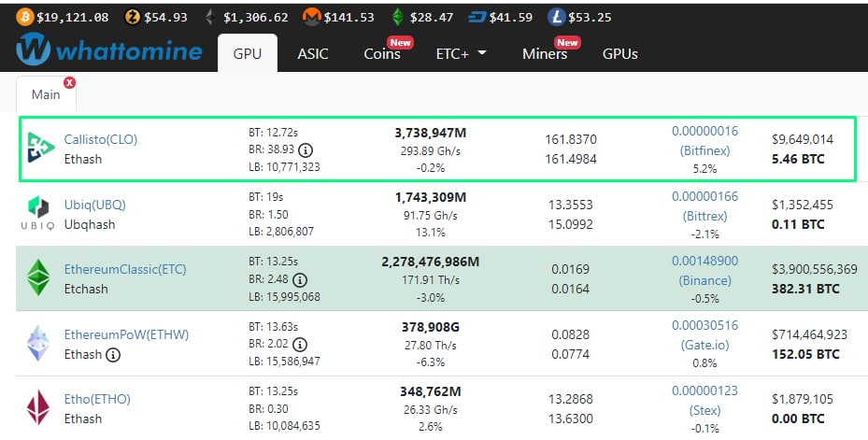868x440 pixels.
Task: Click Callisto estimated rewards 161.8370
Action: coord(571,139)
